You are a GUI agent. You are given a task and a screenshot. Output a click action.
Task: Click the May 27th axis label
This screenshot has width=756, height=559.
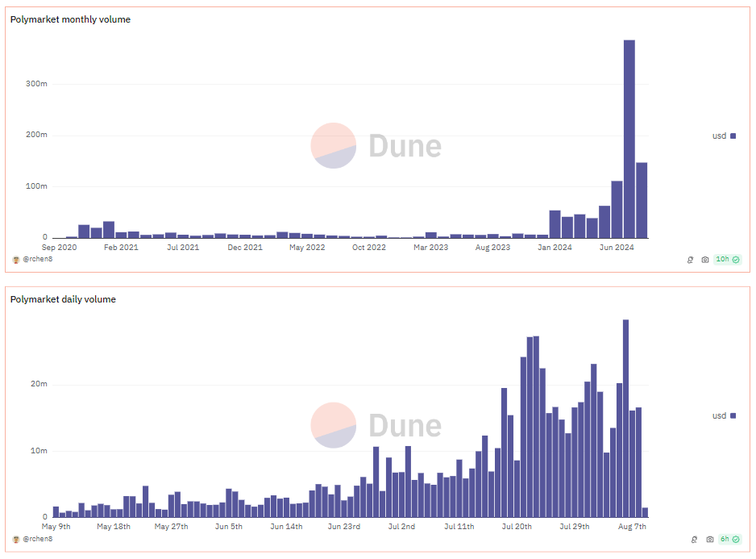click(x=171, y=527)
